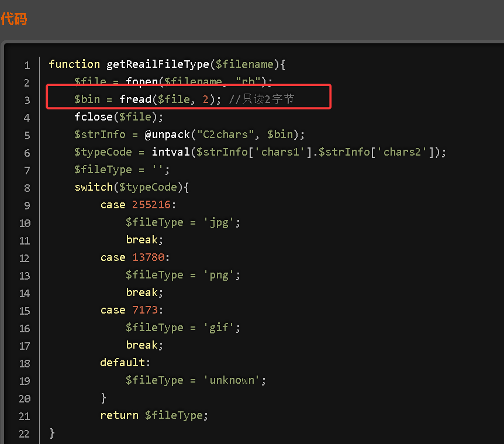Click the switch keyword on line 8
This screenshot has height=444, width=504.
(94, 187)
